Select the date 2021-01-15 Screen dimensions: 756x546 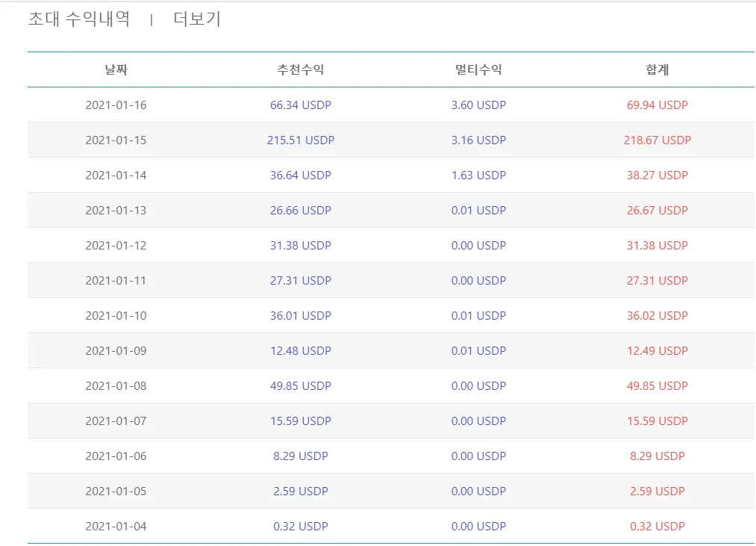click(116, 140)
